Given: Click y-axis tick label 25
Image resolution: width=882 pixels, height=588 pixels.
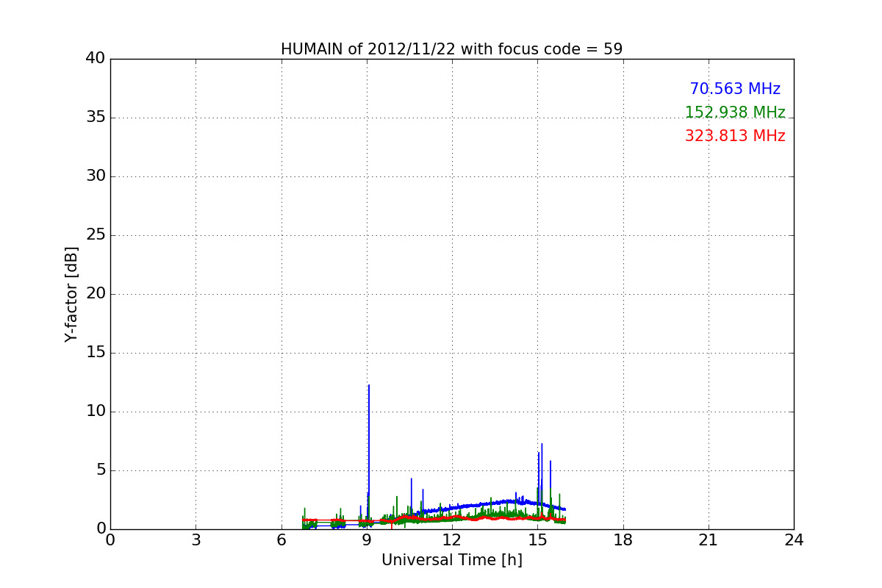Looking at the screenshot, I should pyautogui.click(x=96, y=235).
